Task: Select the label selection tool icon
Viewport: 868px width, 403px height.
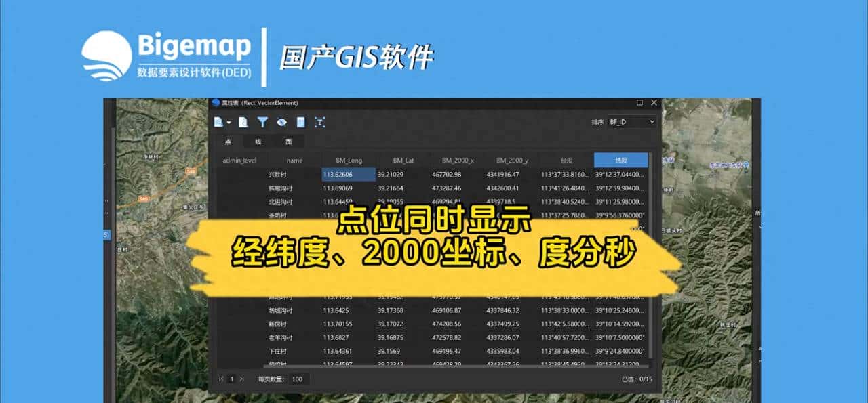Action: coord(319,122)
